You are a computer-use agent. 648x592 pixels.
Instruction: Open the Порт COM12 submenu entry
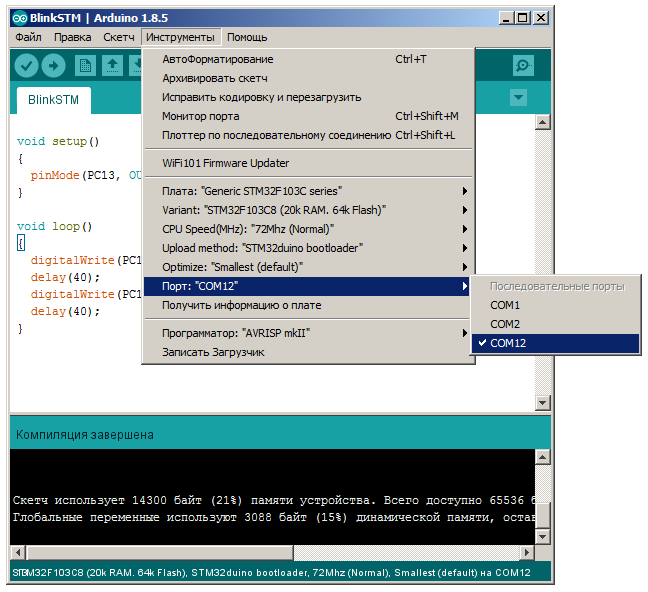point(308,286)
